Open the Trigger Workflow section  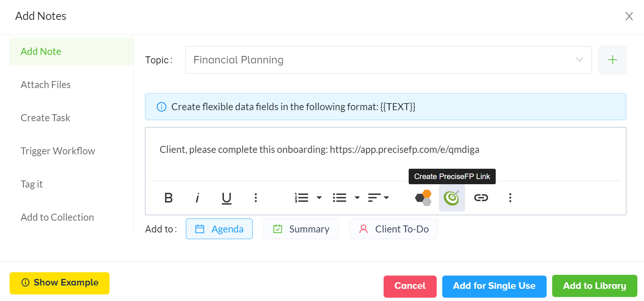(x=58, y=151)
